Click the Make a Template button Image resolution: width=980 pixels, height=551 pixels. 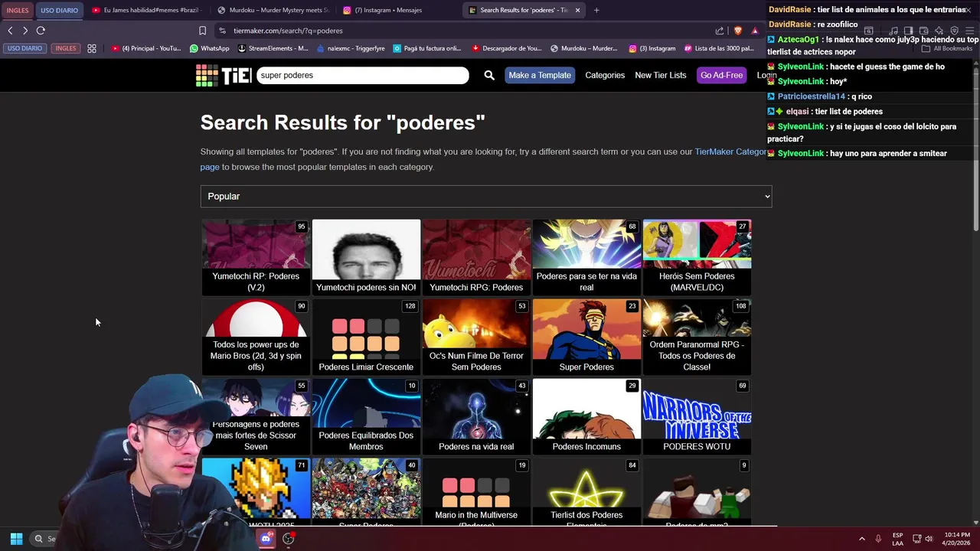click(540, 75)
